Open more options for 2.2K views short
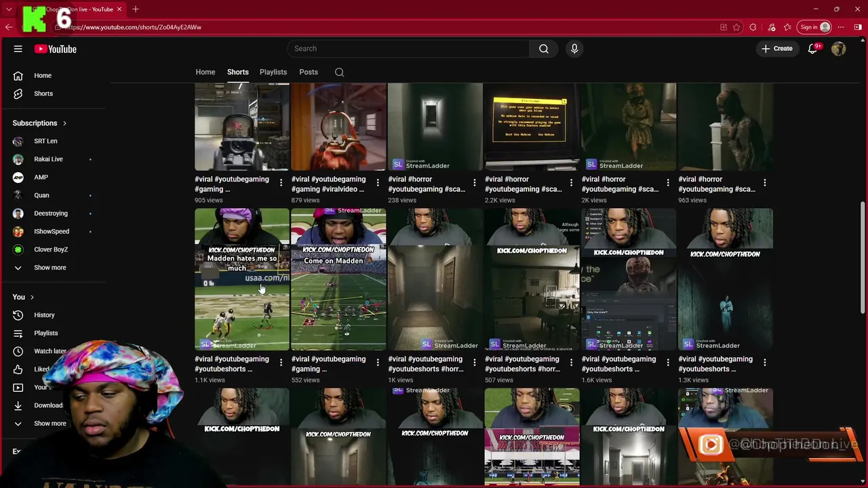 click(571, 183)
